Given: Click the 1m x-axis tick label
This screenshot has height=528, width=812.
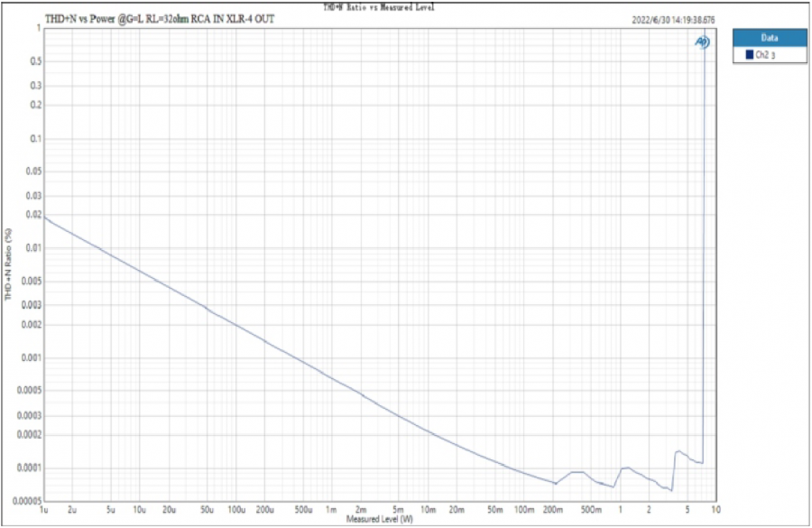Looking at the screenshot, I should point(331,510).
